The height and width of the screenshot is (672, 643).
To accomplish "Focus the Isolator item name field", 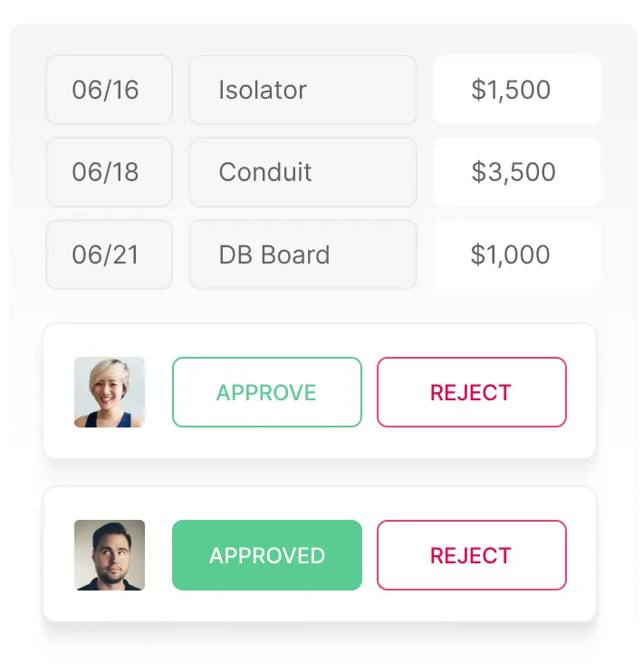I will click(x=302, y=90).
